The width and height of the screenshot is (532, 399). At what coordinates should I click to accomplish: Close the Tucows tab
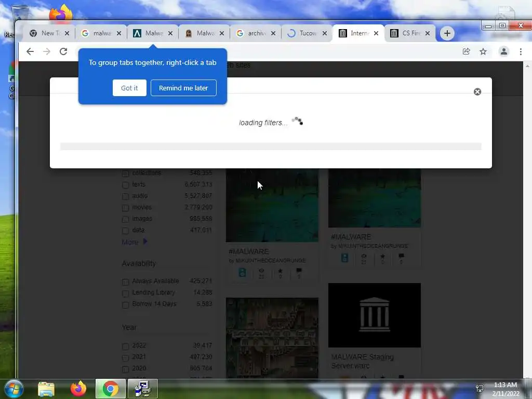click(324, 33)
